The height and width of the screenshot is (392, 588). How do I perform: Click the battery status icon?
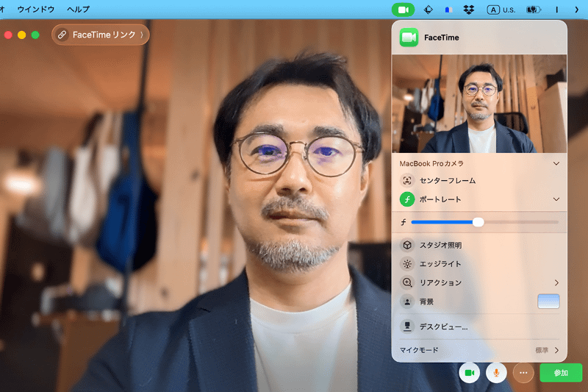(x=534, y=10)
